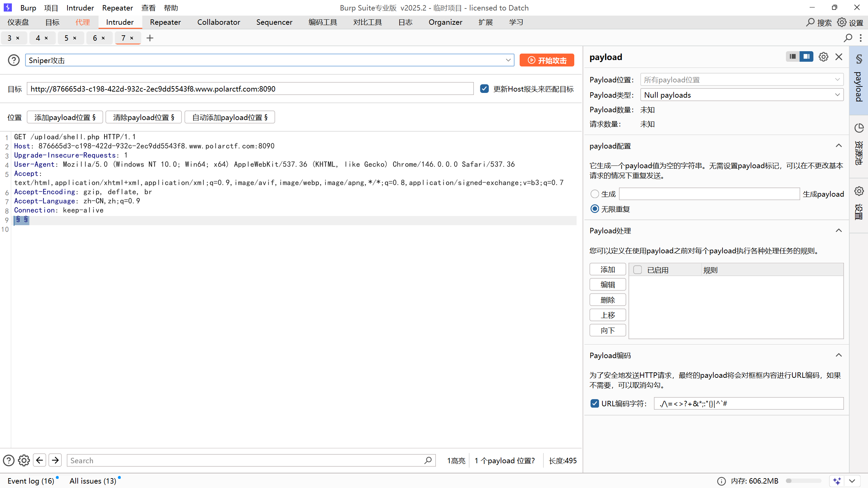The image size is (868, 488).
Task: Click 清除payload位置 § button
Action: (143, 117)
